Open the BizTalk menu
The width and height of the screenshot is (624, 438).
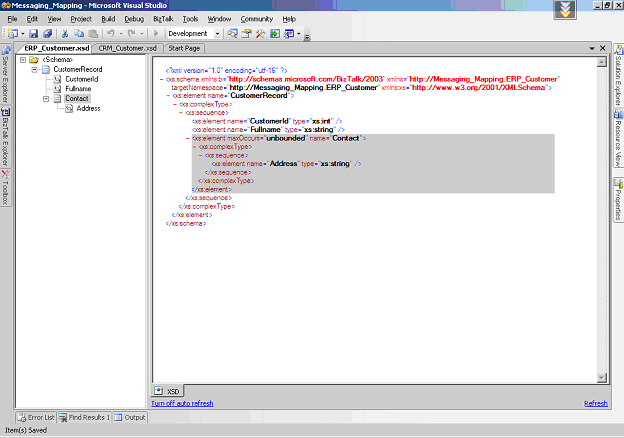point(163,19)
